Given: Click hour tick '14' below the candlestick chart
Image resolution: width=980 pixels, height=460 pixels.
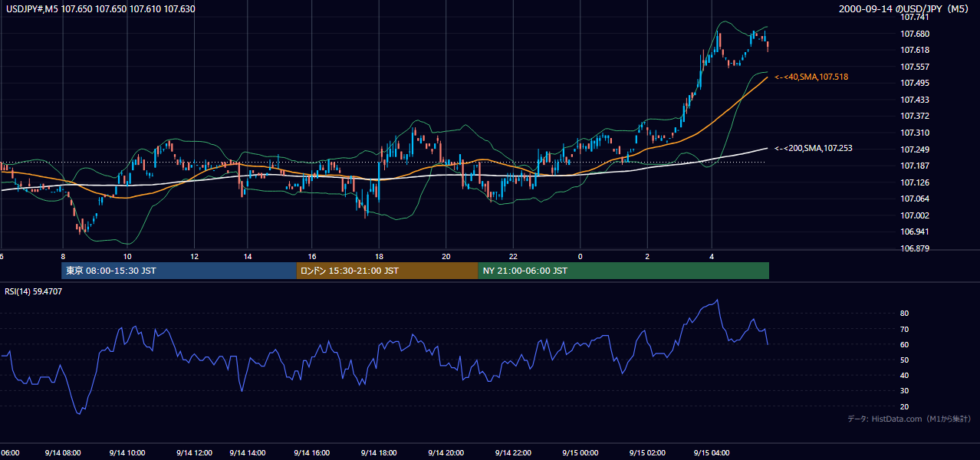Looking at the screenshot, I should [x=247, y=256].
